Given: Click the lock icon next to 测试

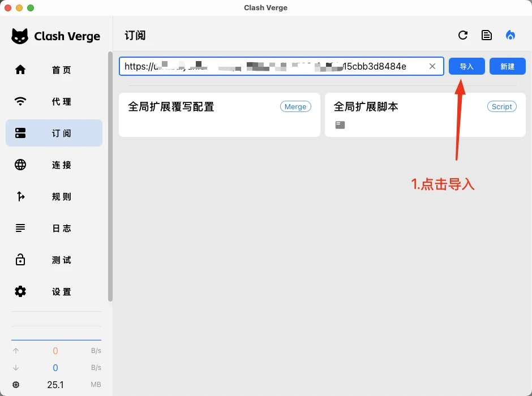Looking at the screenshot, I should (20, 260).
